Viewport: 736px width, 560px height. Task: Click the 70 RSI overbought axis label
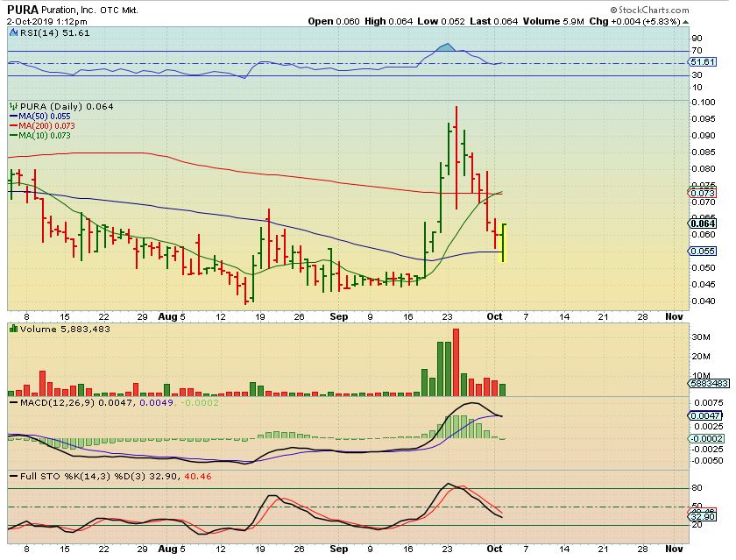coord(697,51)
